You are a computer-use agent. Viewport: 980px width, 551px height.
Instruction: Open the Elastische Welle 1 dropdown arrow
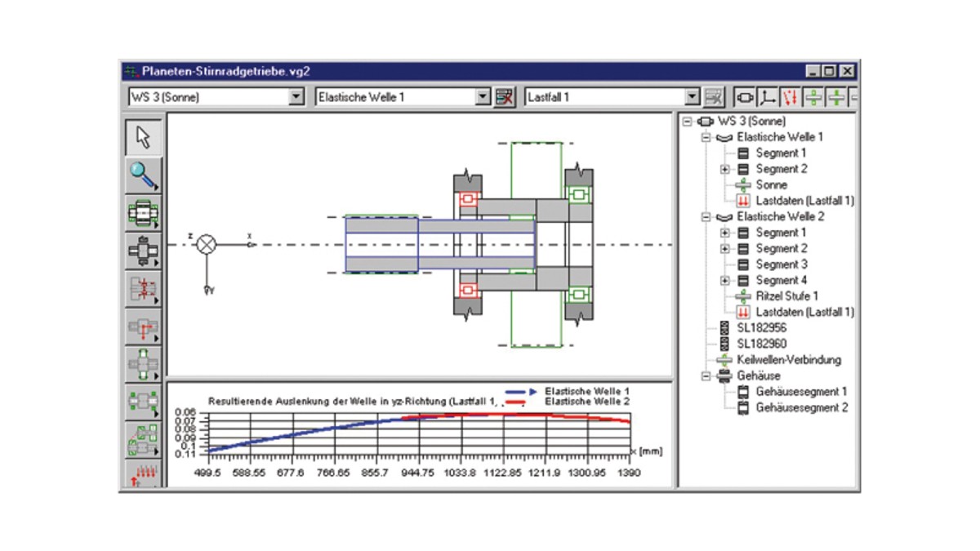point(483,97)
